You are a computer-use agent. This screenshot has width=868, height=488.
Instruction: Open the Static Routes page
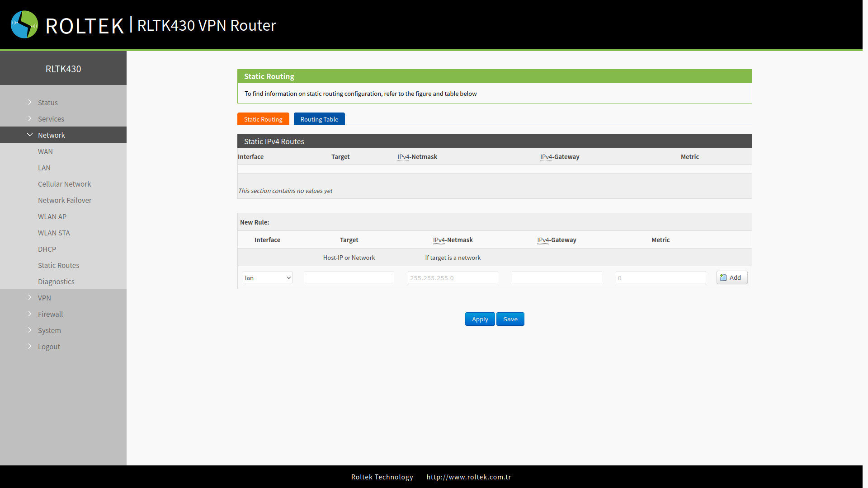pos(58,265)
